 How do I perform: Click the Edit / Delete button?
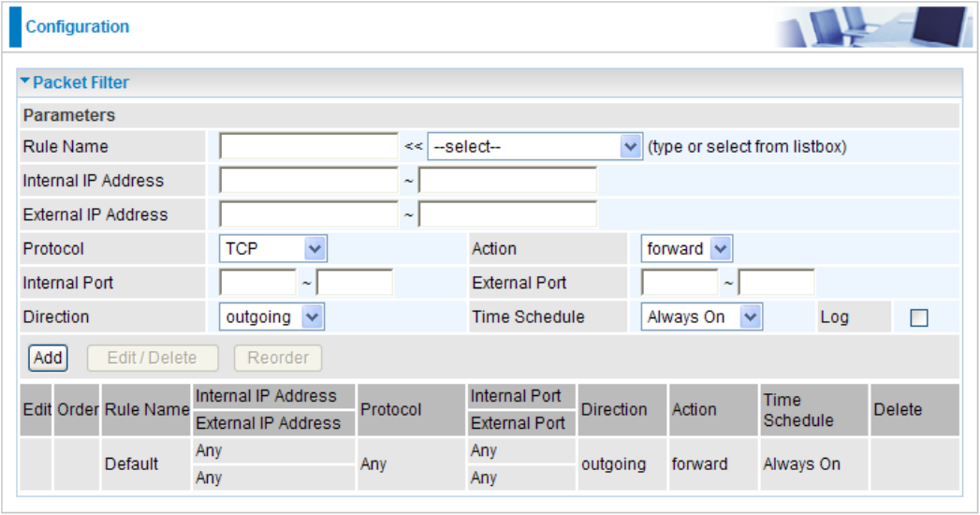pyautogui.click(x=153, y=358)
